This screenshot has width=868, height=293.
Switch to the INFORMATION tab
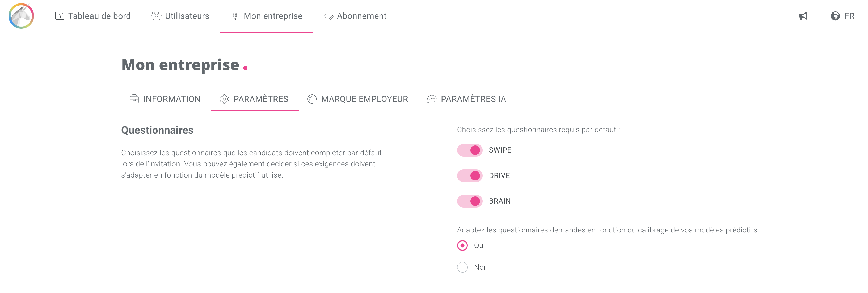[171, 99]
